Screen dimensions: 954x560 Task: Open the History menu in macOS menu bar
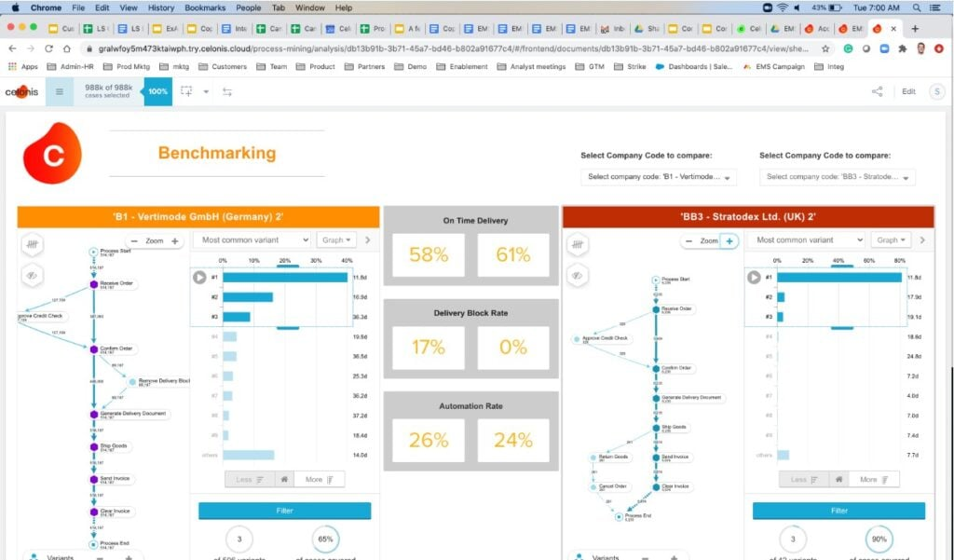tap(161, 7)
